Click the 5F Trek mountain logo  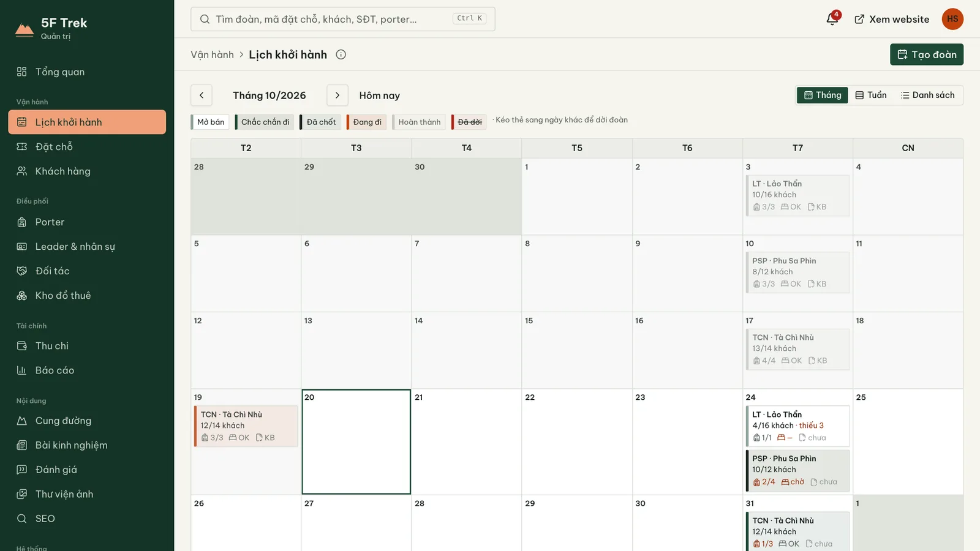pos(24,30)
